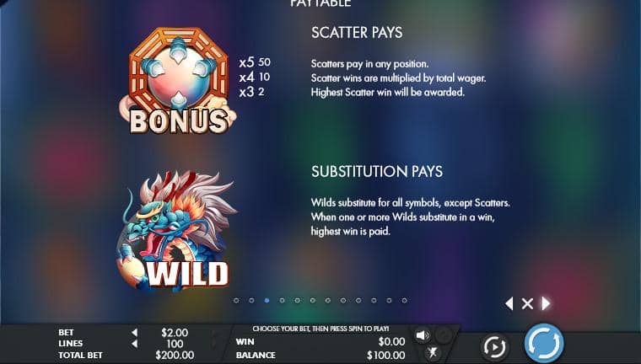Click the $2.00 bet value
The image size is (641, 364).
175,333
